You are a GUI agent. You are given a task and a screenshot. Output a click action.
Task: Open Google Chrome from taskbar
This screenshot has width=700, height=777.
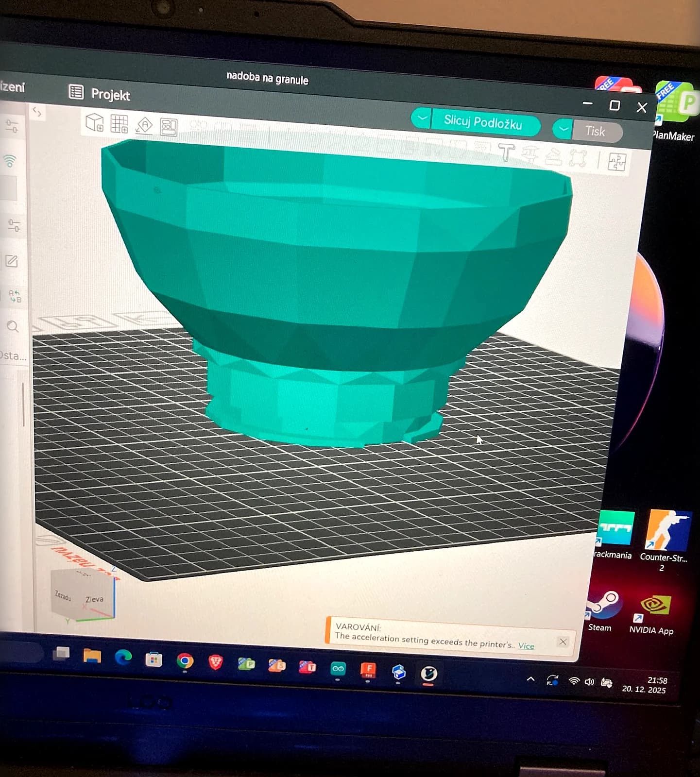coord(185,661)
